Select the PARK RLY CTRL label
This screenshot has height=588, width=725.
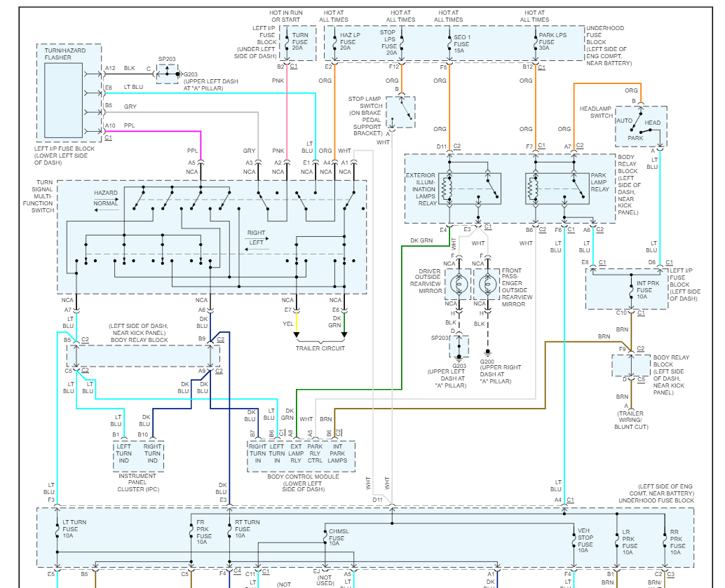click(x=315, y=453)
